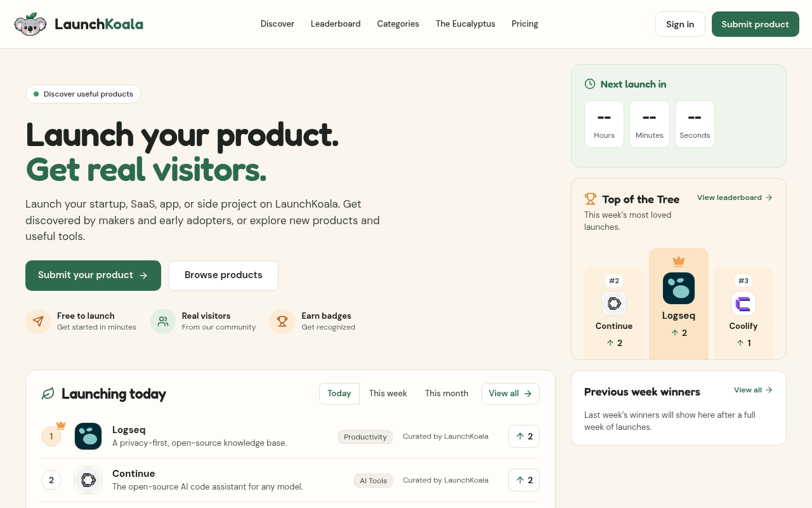
Task: Click the leaf icon beside Launching today
Action: tap(48, 394)
